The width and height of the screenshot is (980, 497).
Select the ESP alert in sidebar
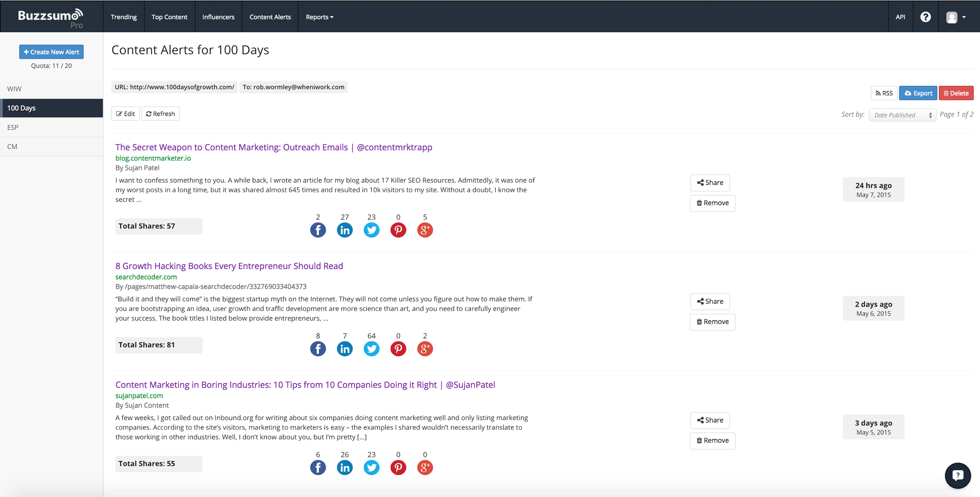point(51,127)
